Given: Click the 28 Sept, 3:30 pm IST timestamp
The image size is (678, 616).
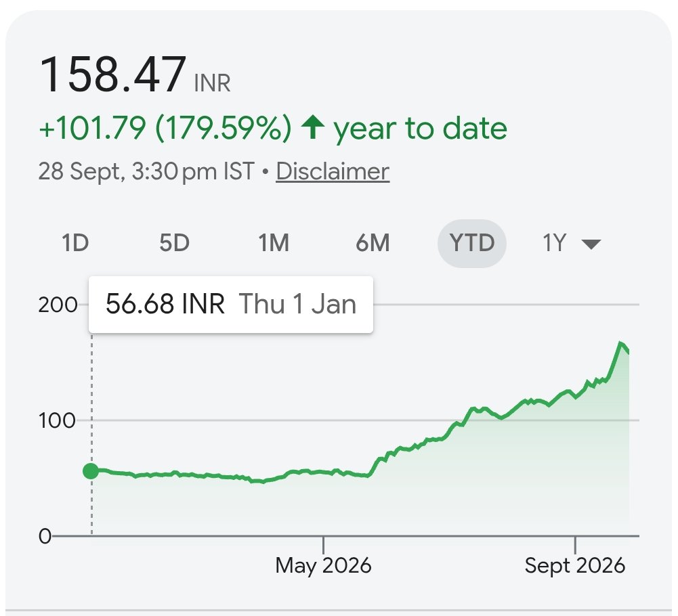Looking at the screenshot, I should coord(146,172).
